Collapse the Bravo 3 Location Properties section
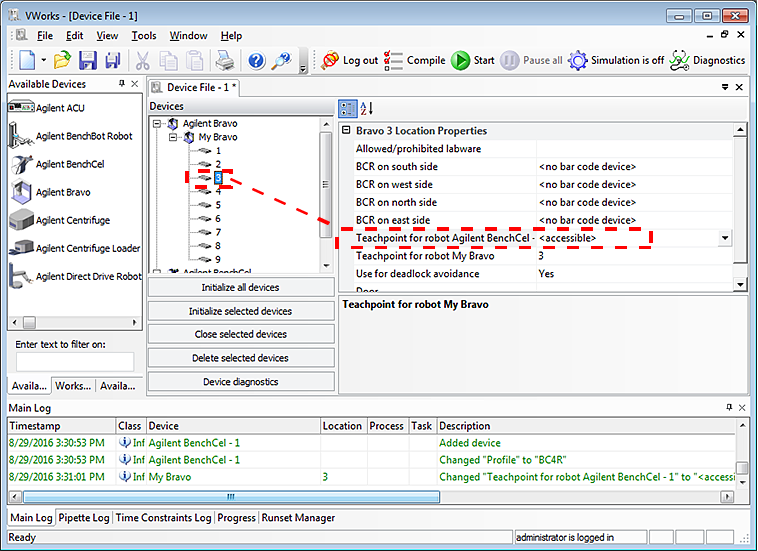 point(346,131)
